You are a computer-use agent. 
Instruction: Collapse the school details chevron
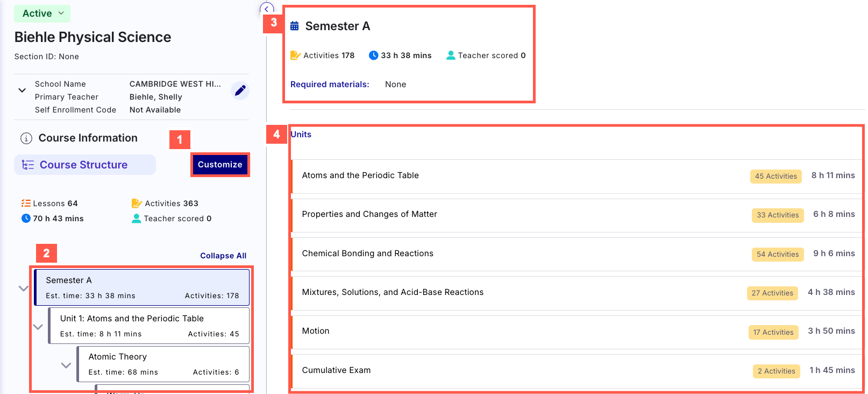(22, 90)
